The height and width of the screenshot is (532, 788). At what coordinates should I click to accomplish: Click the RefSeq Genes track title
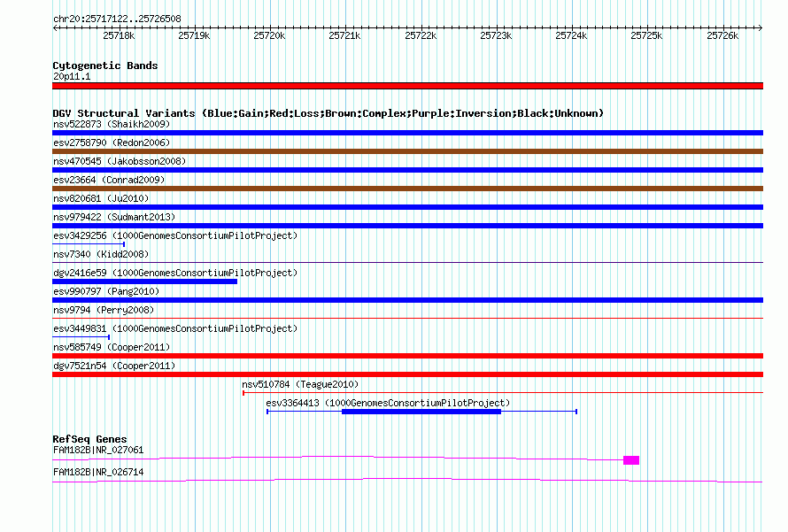click(x=89, y=439)
